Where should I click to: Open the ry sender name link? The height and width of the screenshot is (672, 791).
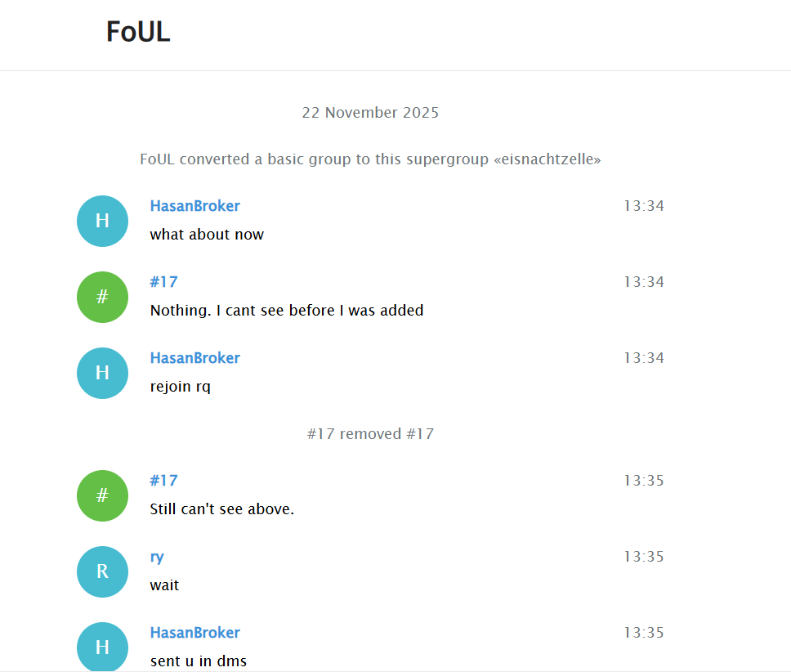point(157,557)
